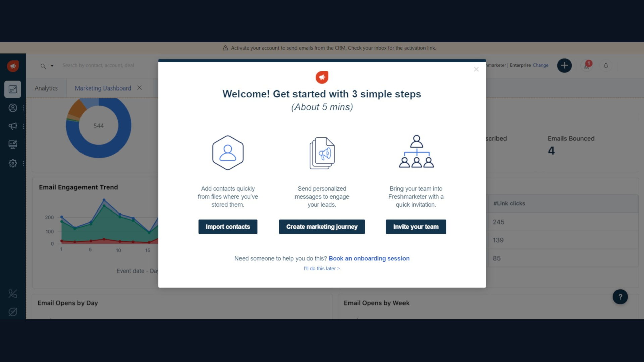Click the Create marketing journey button
This screenshot has width=644, height=362.
pyautogui.click(x=322, y=226)
